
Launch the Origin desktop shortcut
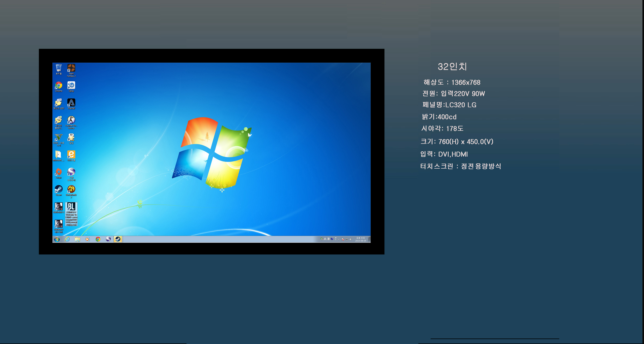(58, 173)
